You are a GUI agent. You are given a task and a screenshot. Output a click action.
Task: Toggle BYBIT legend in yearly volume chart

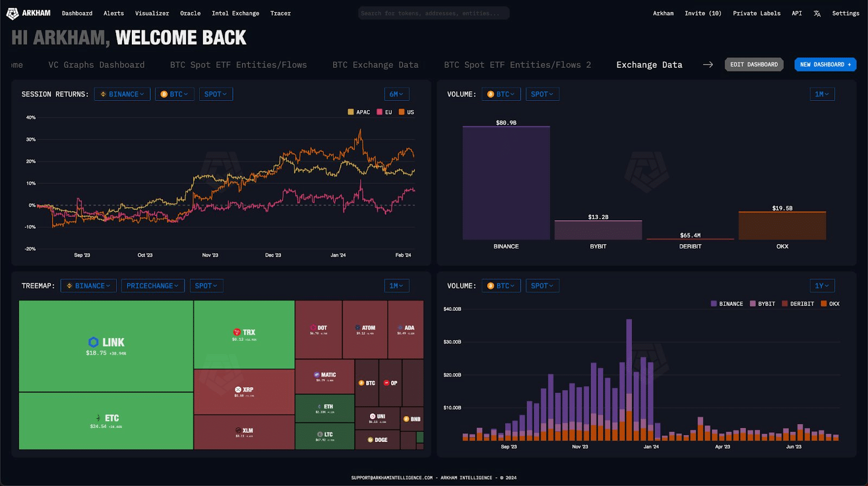(762, 304)
